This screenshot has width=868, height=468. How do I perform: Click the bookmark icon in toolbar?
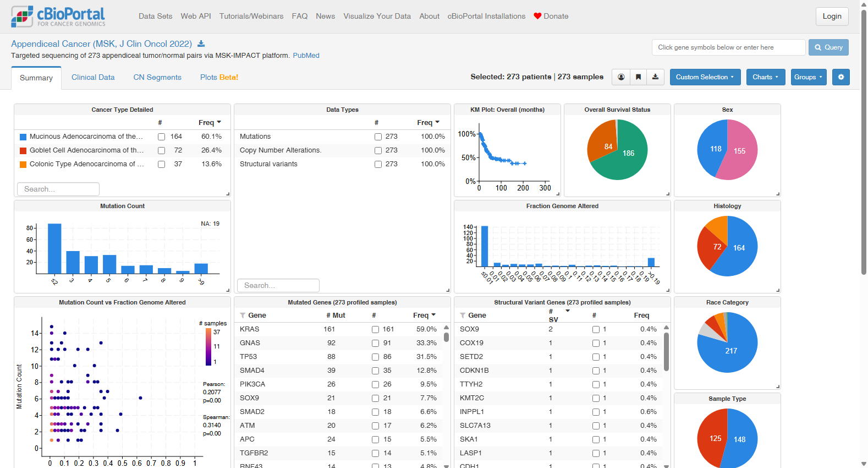[638, 77]
